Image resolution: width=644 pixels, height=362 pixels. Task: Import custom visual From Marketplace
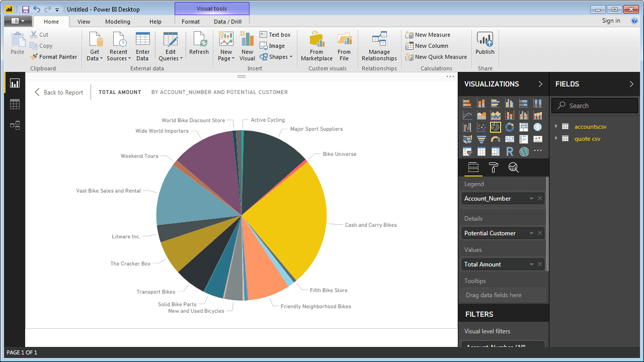tap(316, 46)
